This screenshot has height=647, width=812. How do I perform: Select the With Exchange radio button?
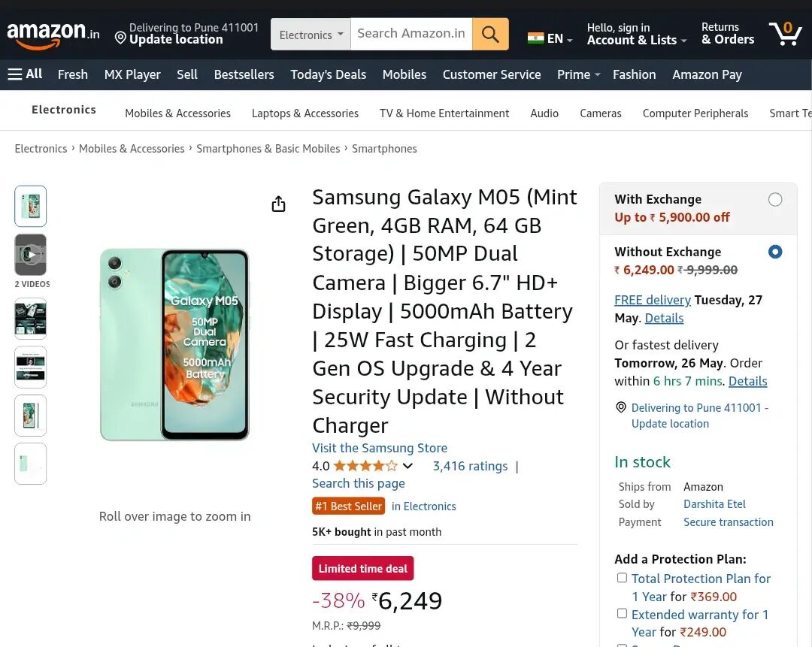pyautogui.click(x=775, y=200)
